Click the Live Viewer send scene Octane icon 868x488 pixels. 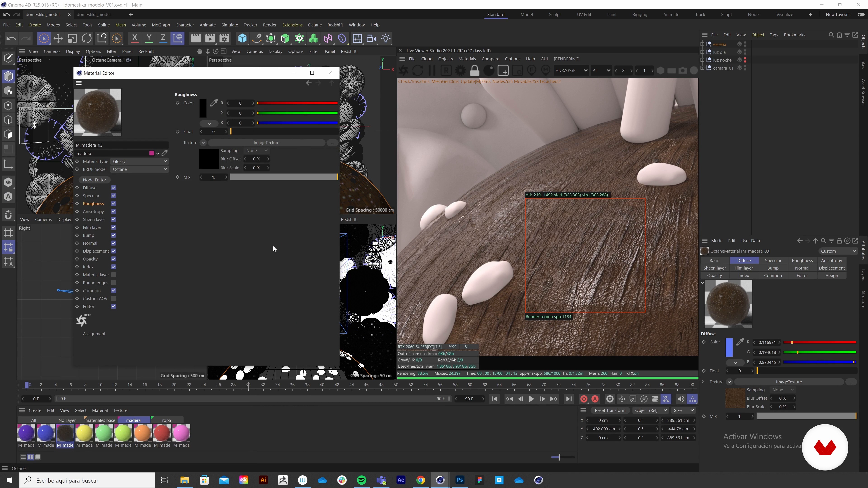[403, 70]
